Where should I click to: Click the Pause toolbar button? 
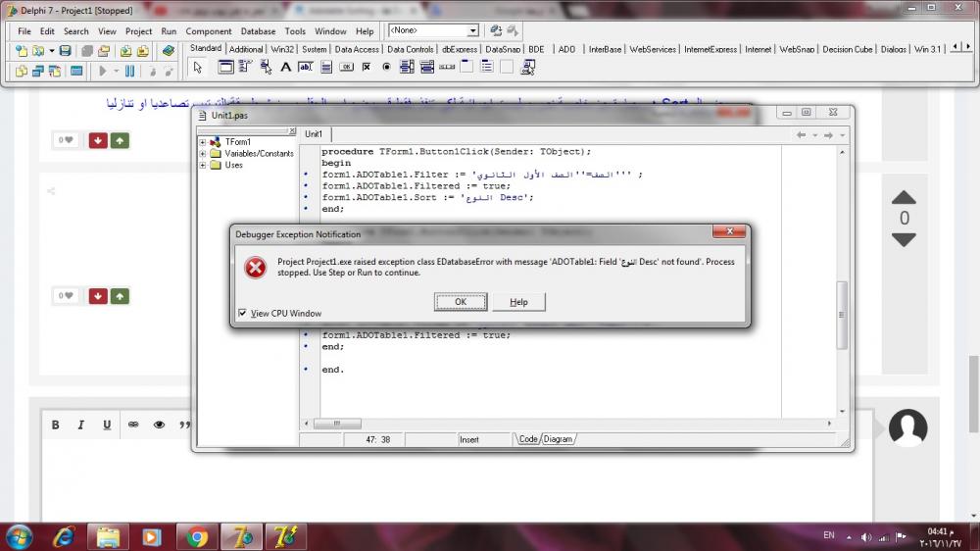(130, 72)
